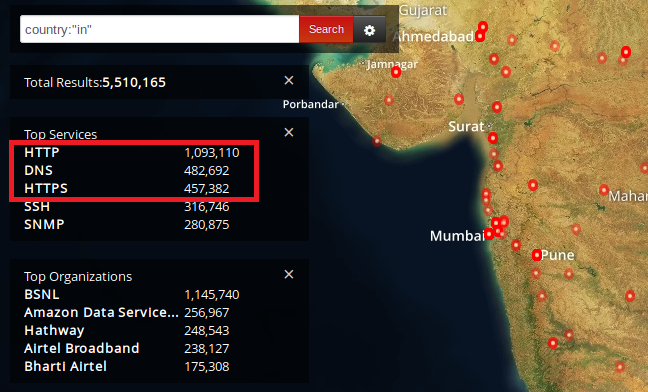Close the Total Results panel
The width and height of the screenshot is (648, 392).
(x=289, y=81)
